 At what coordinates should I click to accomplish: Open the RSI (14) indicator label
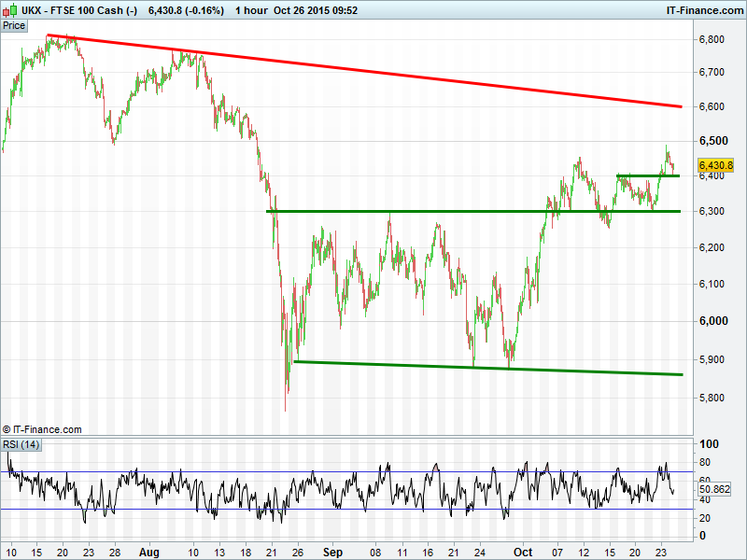click(21, 444)
